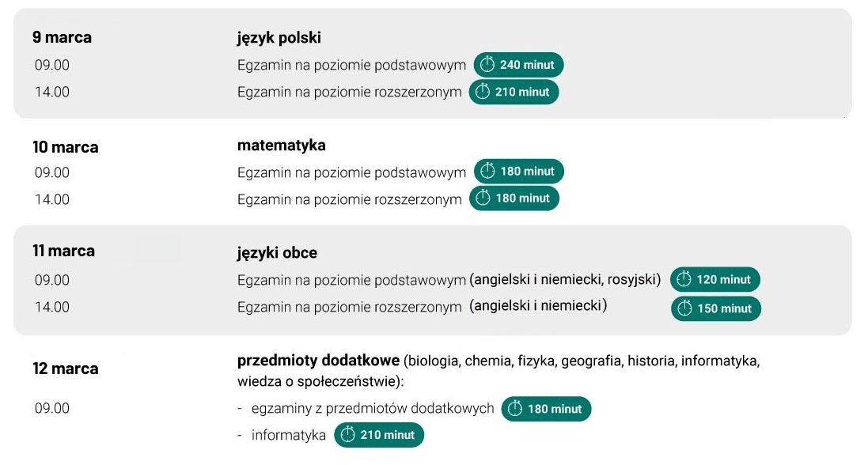Click the 10 marca date heading
The image size is (868, 465).
66,147
